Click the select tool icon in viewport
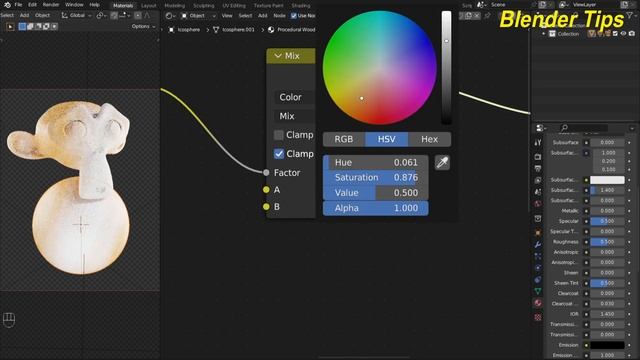 point(10,27)
